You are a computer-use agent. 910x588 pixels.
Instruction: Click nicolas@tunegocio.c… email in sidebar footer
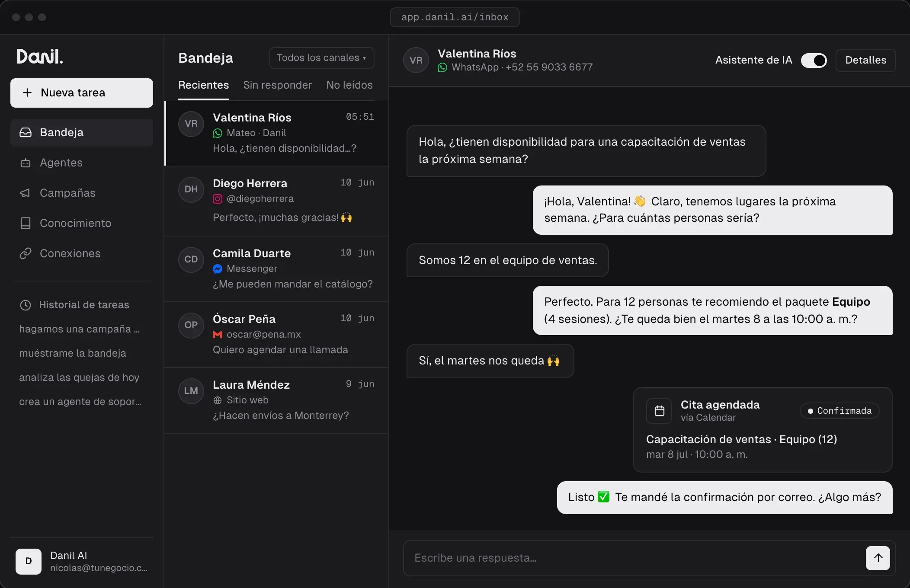[x=99, y=568]
